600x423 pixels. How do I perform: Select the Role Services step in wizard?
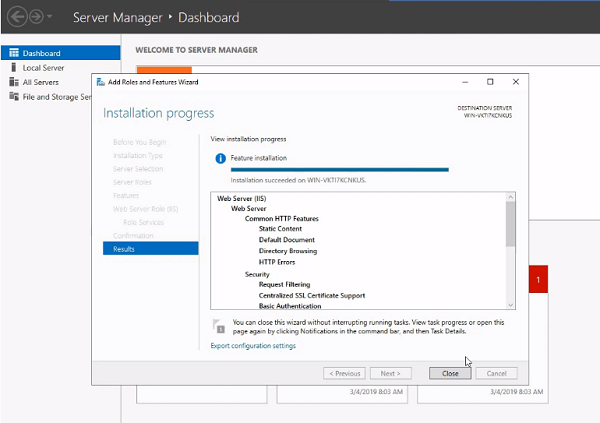[143, 222]
